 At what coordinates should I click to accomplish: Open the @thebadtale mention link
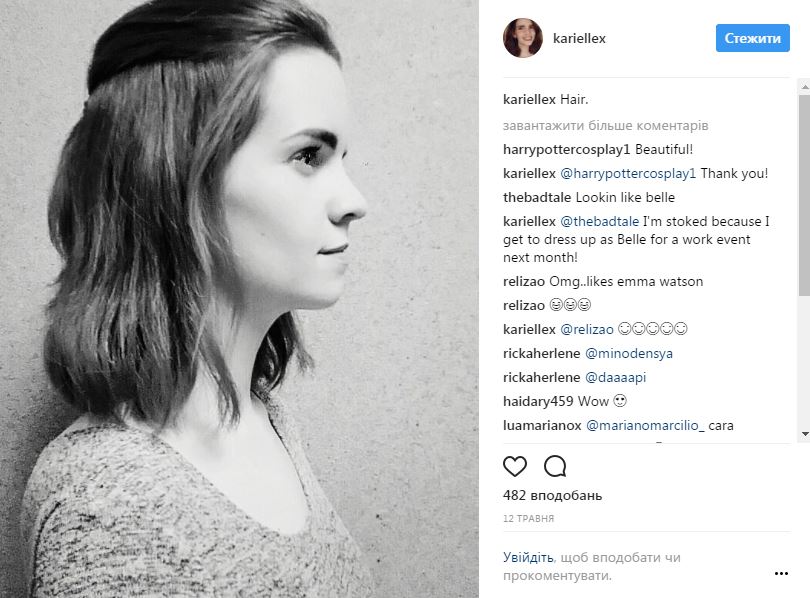click(x=599, y=222)
